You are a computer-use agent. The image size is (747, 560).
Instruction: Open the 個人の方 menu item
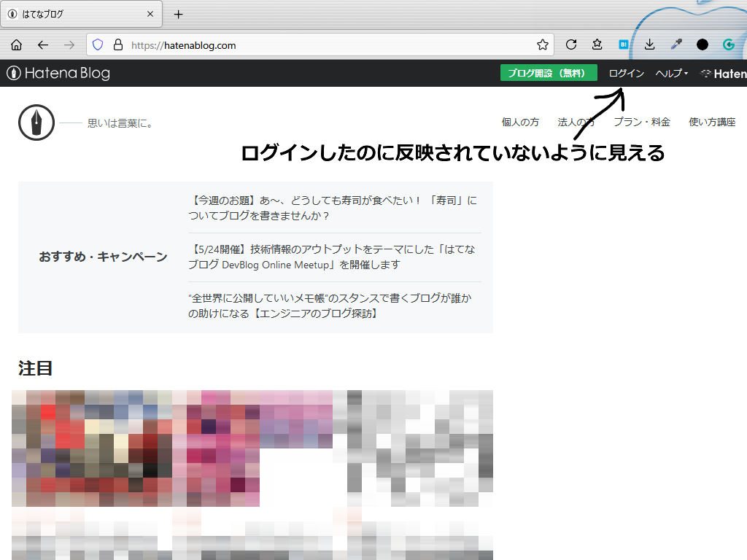pos(520,122)
